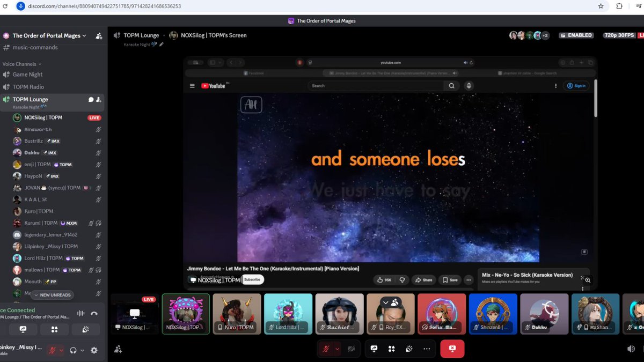The width and height of the screenshot is (644, 362).
Task: Collapse the Voice Channels category
Action: 21,64
